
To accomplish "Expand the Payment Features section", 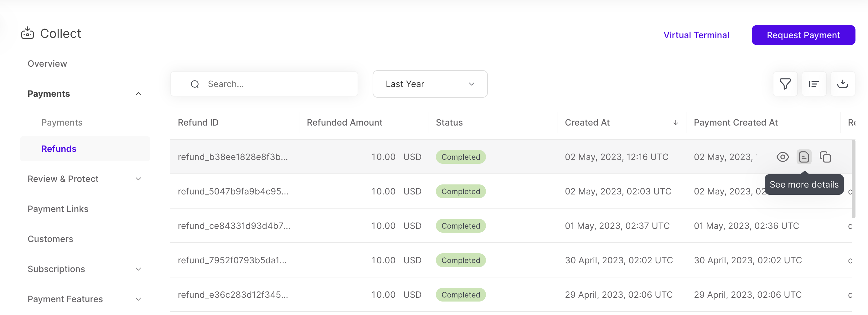I will pyautogui.click(x=138, y=299).
